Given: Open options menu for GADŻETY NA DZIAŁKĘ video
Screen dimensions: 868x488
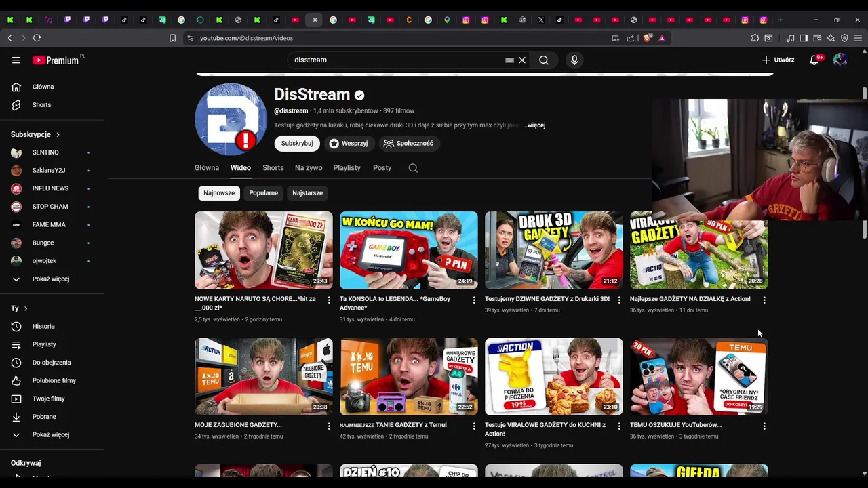Looking at the screenshot, I should tap(764, 300).
